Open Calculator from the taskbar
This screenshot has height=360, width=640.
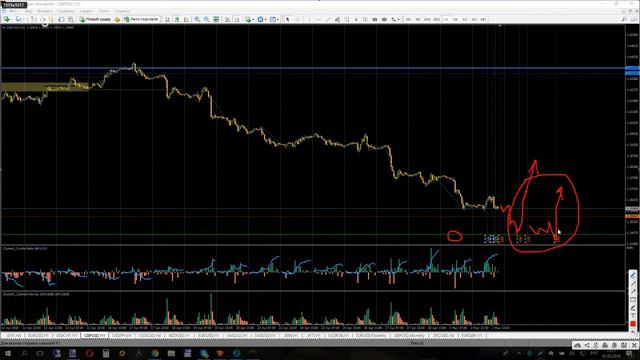[106, 353]
